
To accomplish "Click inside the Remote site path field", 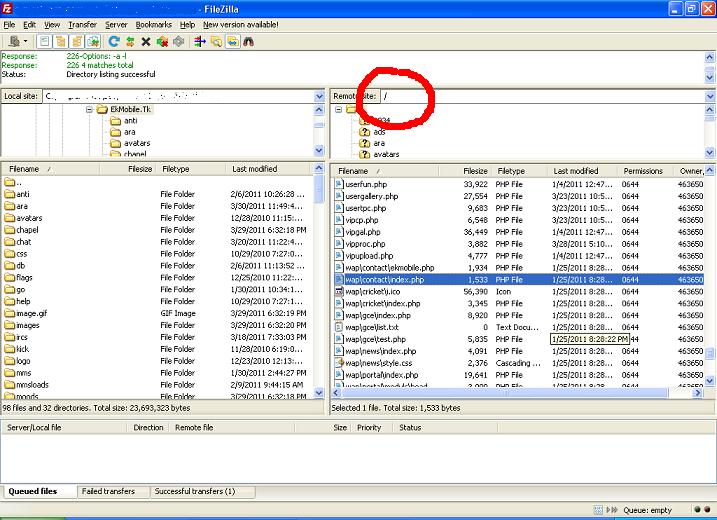I will pos(540,96).
